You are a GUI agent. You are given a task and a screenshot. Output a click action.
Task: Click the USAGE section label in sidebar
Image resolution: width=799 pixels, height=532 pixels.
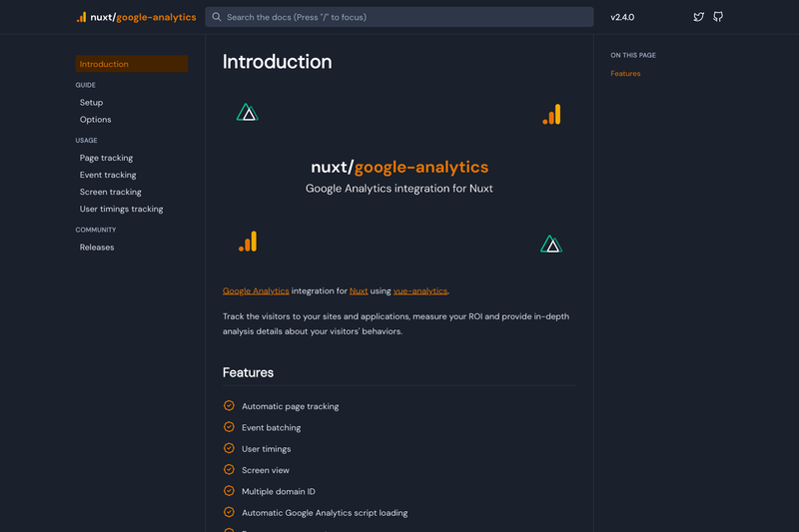pyautogui.click(x=86, y=141)
